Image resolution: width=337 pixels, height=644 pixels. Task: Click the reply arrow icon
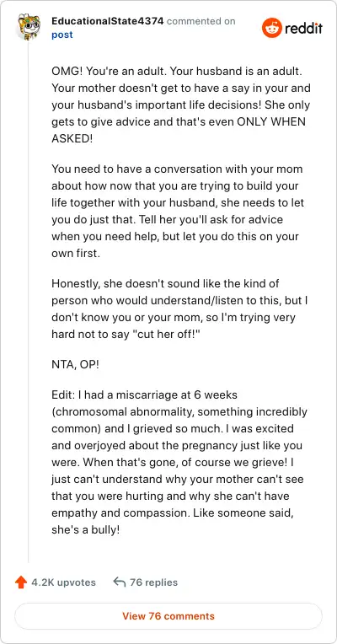pyautogui.click(x=119, y=582)
